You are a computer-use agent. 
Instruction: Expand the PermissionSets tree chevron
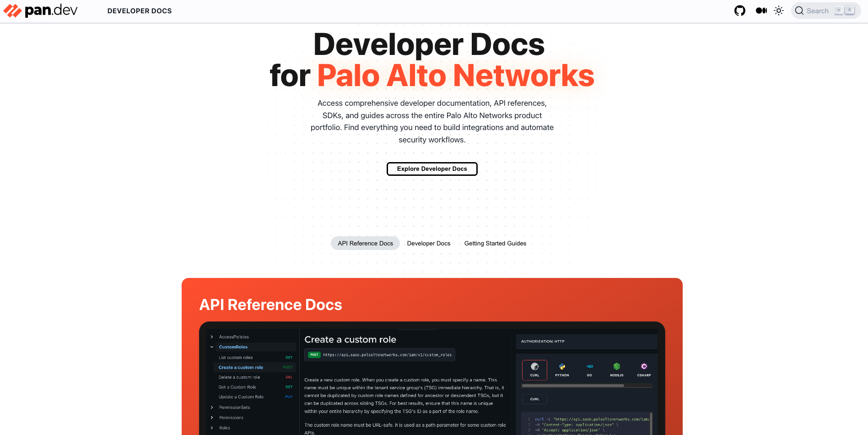212,408
